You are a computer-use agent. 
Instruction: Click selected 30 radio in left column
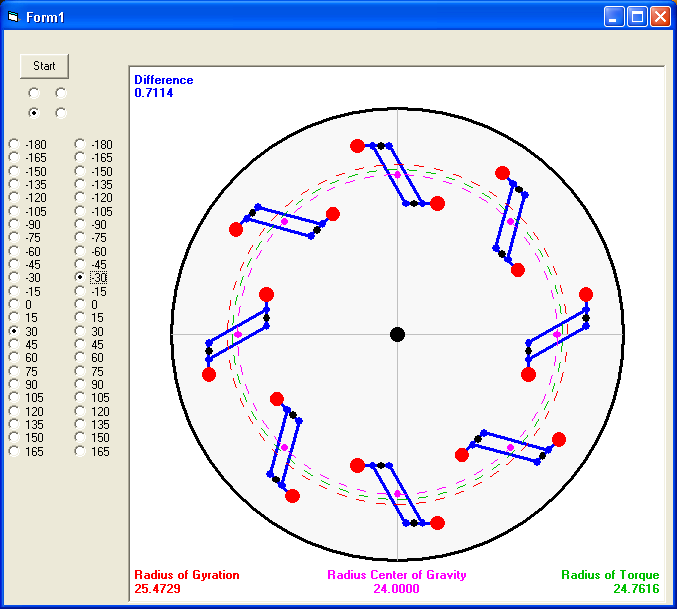click(23, 331)
